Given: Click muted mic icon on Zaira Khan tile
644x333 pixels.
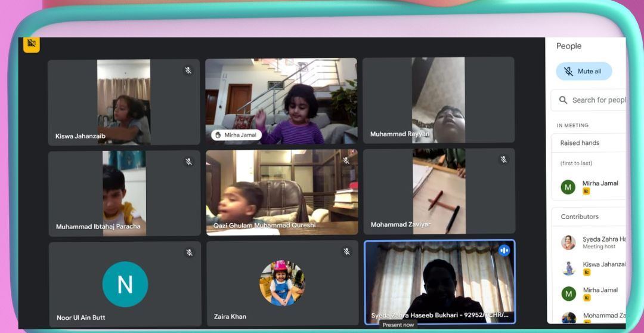Looking at the screenshot, I should (x=346, y=252).
